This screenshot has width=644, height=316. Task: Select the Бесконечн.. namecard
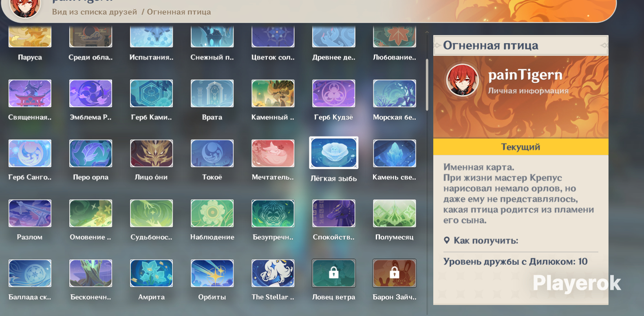pos(90,273)
